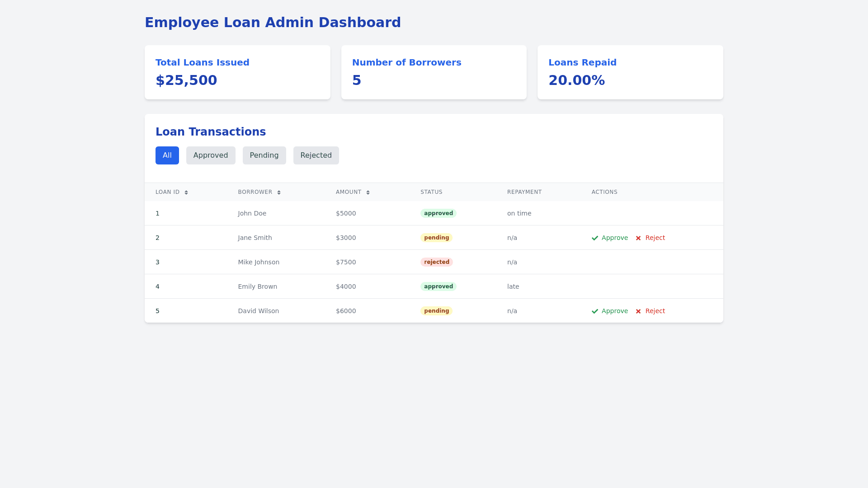Click the Borrower column sort icon
Screen dimensions: 868x488
(279, 192)
